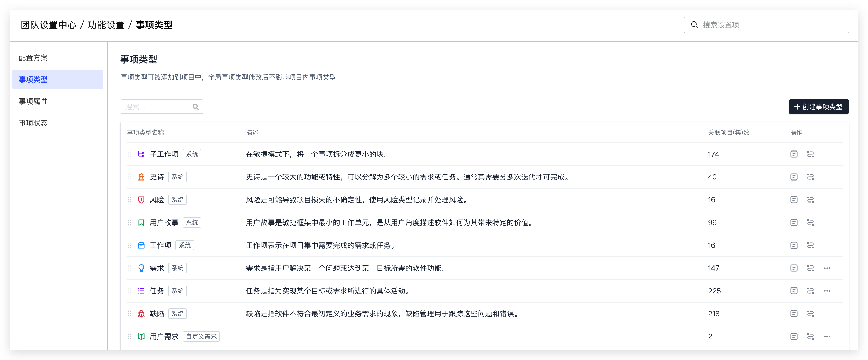Click the count 225 in 任务 row
This screenshot has height=360, width=868.
point(714,291)
